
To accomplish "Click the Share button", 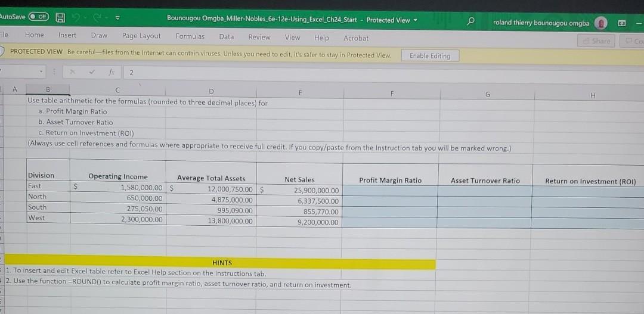I will (597, 41).
